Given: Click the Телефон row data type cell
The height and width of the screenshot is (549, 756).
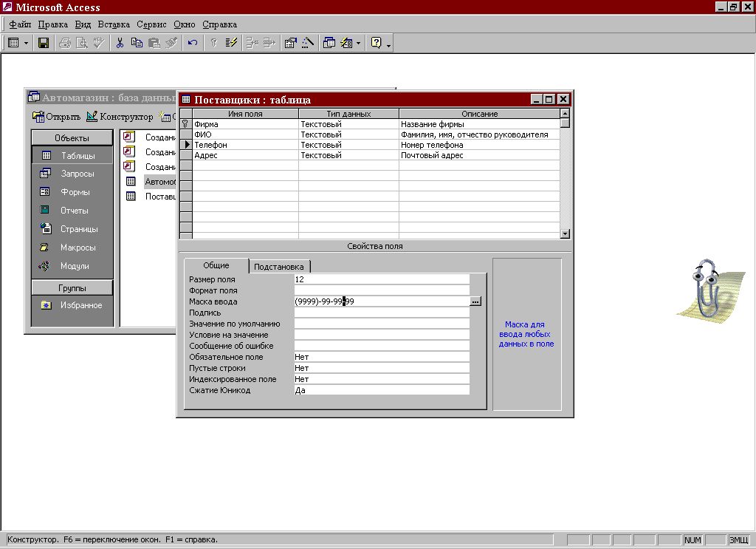Looking at the screenshot, I should 348,145.
